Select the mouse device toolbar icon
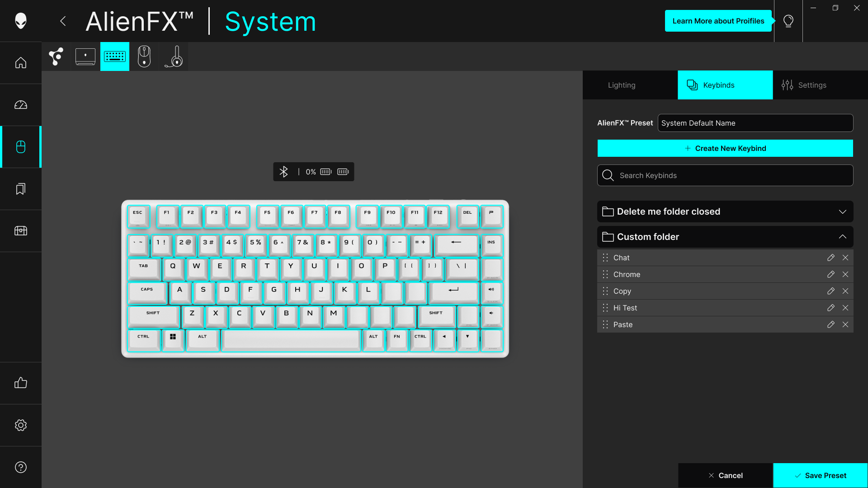 (144, 56)
